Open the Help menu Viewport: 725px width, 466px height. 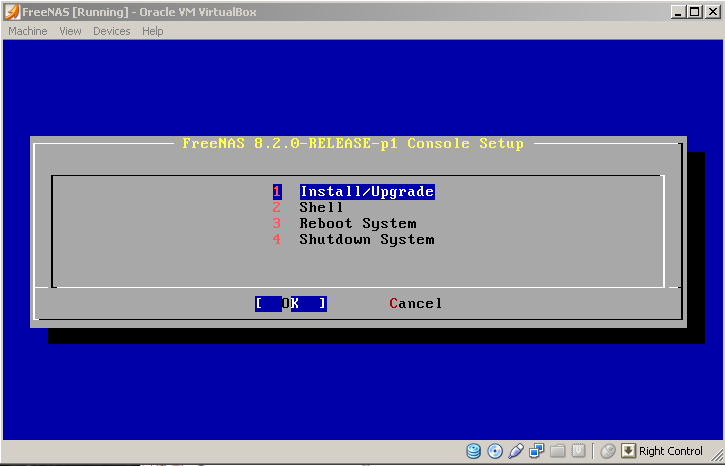tap(153, 31)
